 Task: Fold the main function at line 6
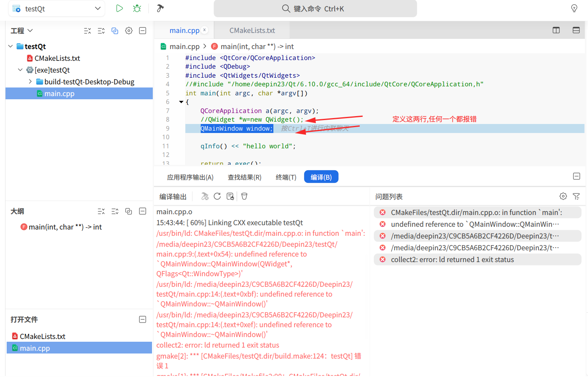tap(181, 102)
